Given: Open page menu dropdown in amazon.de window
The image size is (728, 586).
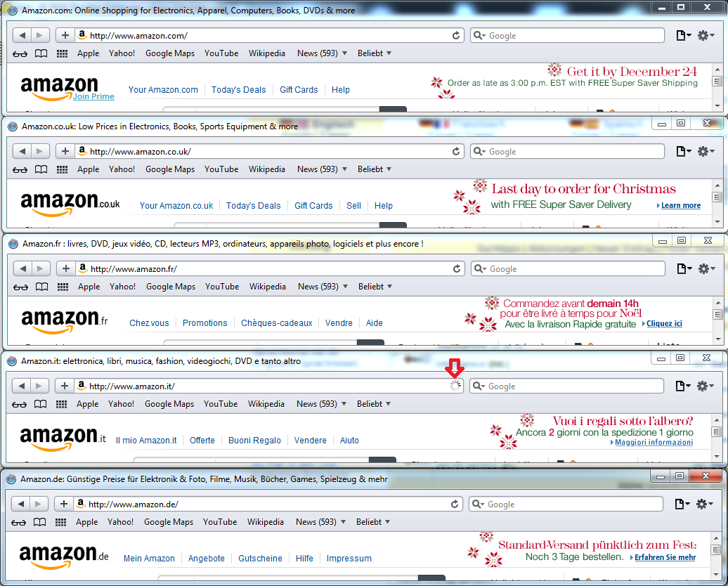Looking at the screenshot, I should [682, 504].
